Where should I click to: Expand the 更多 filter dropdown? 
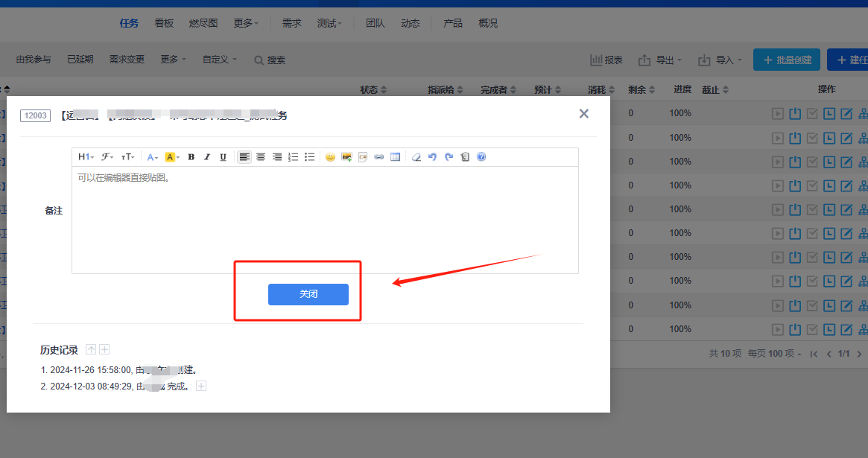(174, 59)
